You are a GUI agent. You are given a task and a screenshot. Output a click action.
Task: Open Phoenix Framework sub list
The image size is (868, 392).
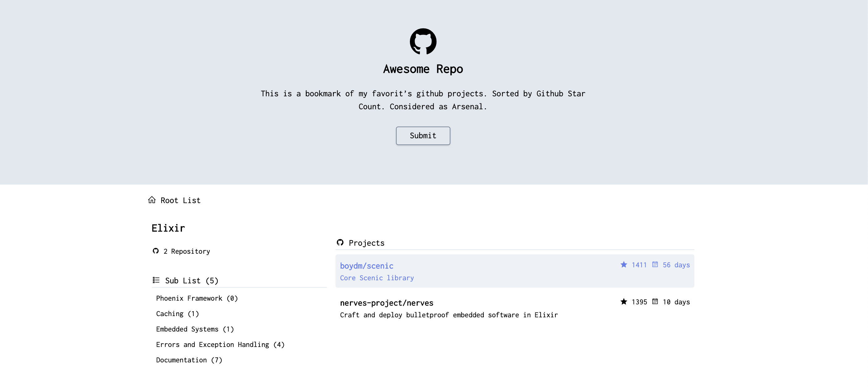coord(197,298)
